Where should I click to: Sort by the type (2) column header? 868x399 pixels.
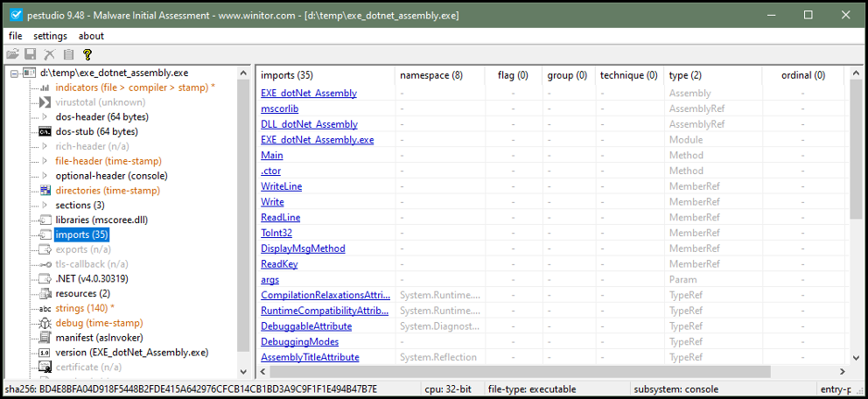[713, 76]
